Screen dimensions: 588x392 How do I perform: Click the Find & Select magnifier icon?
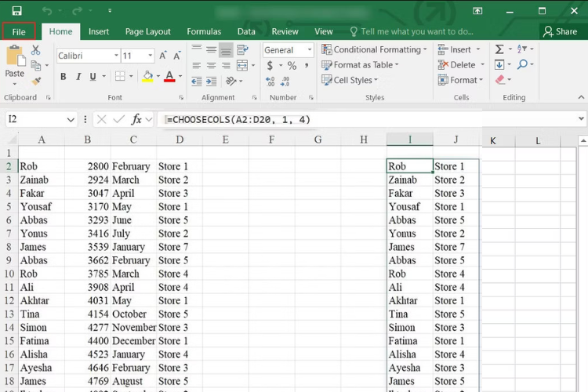point(522,64)
